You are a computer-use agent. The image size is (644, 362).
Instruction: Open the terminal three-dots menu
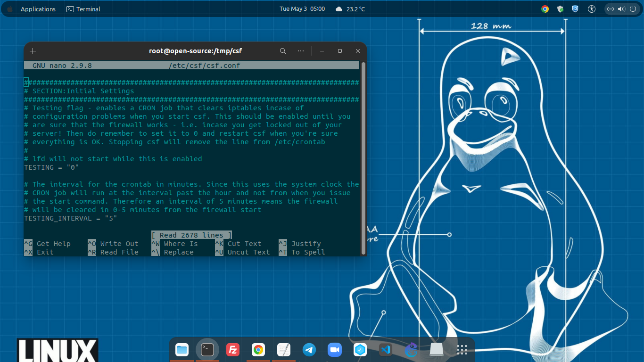pyautogui.click(x=301, y=51)
